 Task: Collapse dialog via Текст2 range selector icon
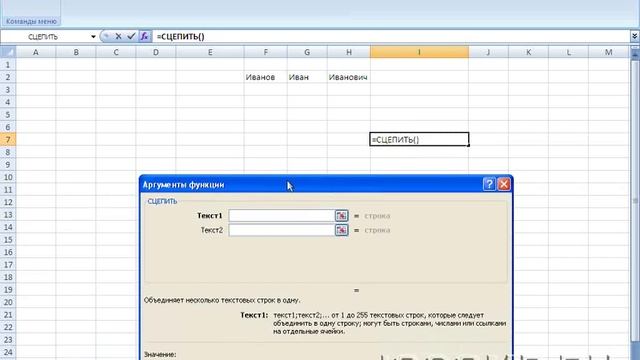(341, 230)
